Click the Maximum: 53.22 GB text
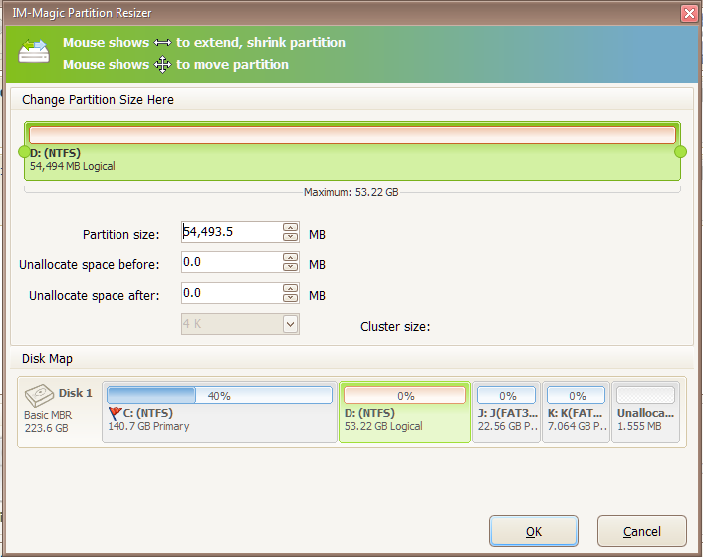 pyautogui.click(x=351, y=192)
